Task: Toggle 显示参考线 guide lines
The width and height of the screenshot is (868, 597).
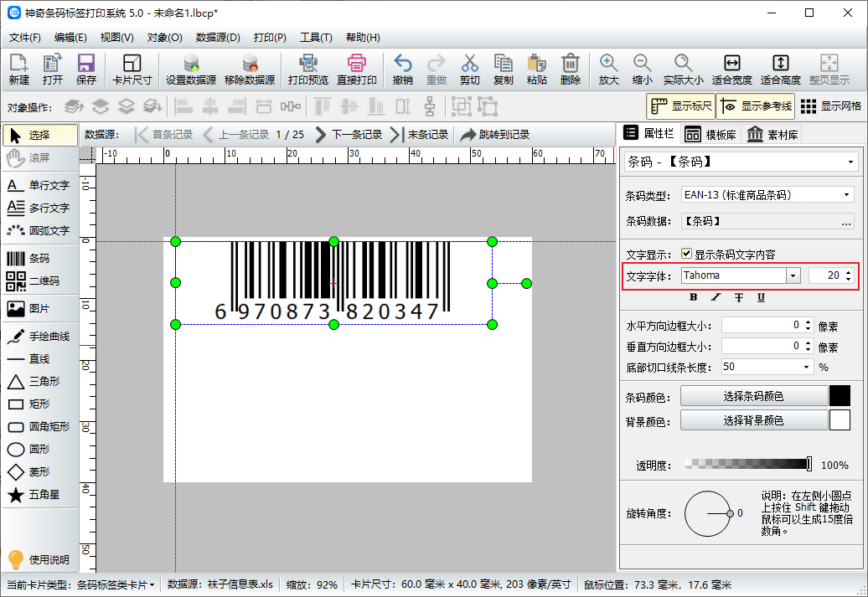Action: point(756,106)
